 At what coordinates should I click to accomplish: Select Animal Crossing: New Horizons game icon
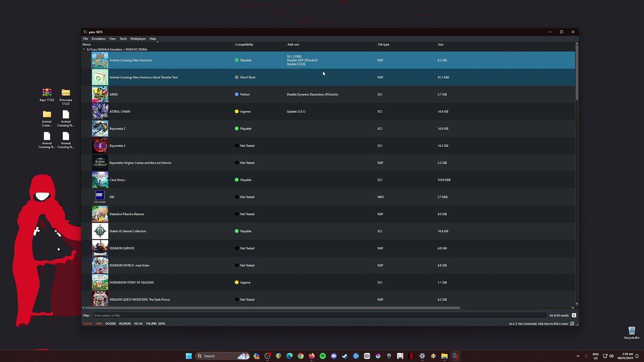coord(100,60)
